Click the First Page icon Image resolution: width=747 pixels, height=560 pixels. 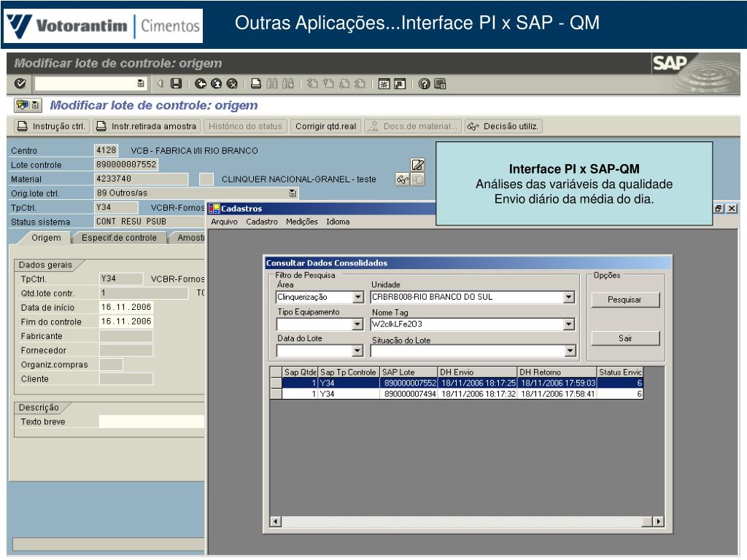(312, 84)
